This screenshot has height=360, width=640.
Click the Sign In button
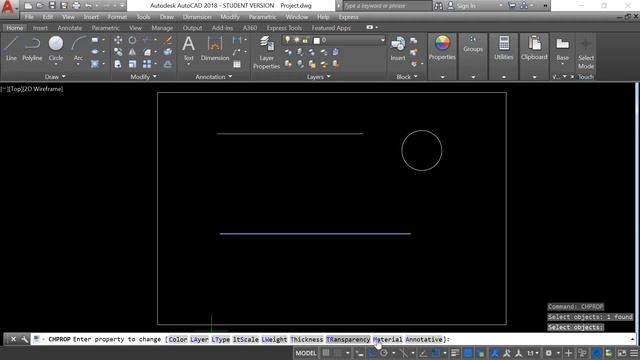462,6
